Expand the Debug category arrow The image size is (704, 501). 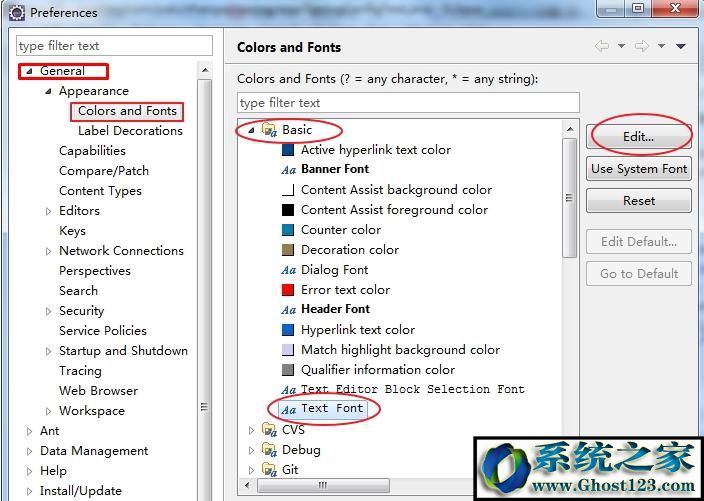[251, 450]
